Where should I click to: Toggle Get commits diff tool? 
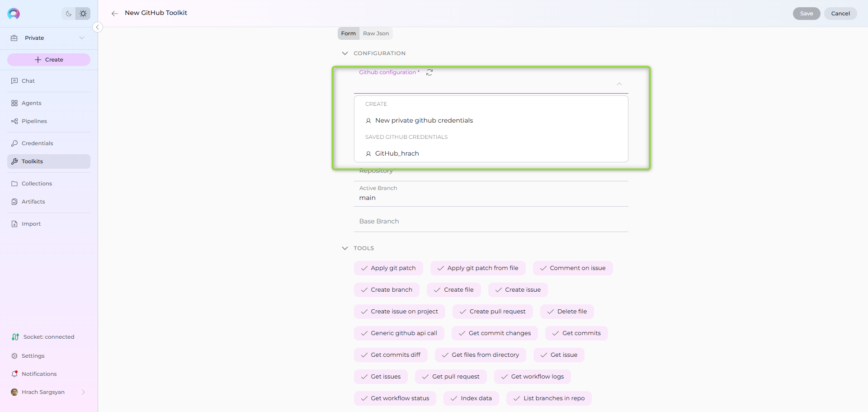point(391,355)
